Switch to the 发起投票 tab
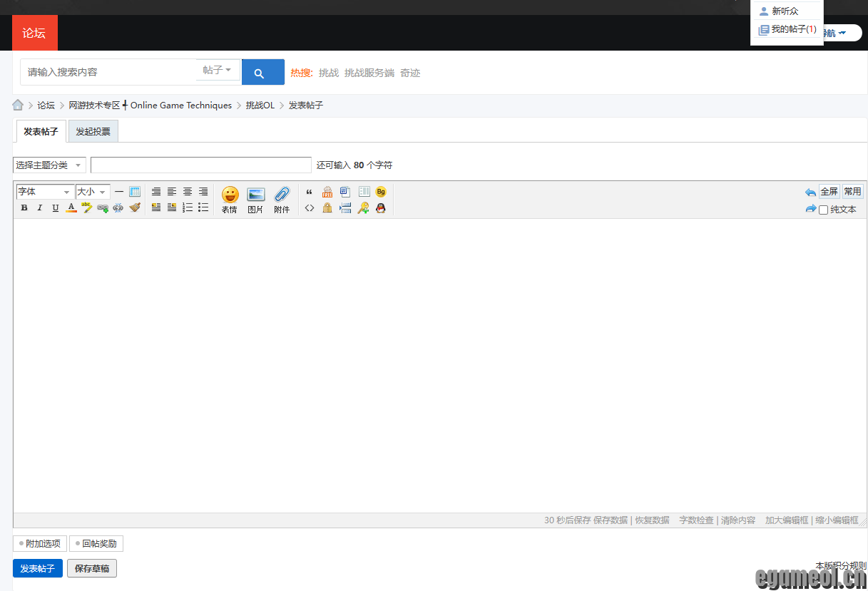Image resolution: width=868 pixels, height=591 pixels. tap(93, 132)
